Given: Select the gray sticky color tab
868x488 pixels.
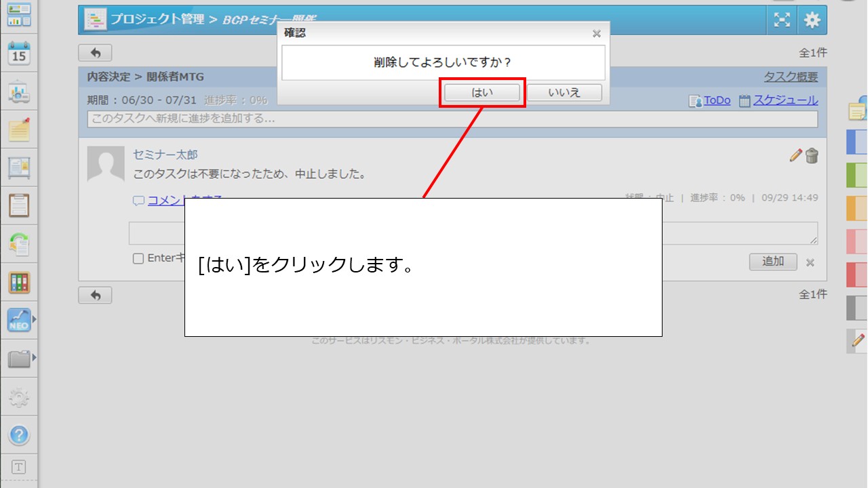Looking at the screenshot, I should tap(858, 308).
